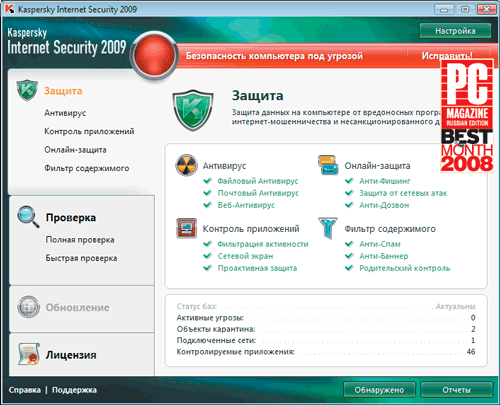500x405 pixels.
Task: Open the Поддержка support link
Action: point(74,390)
